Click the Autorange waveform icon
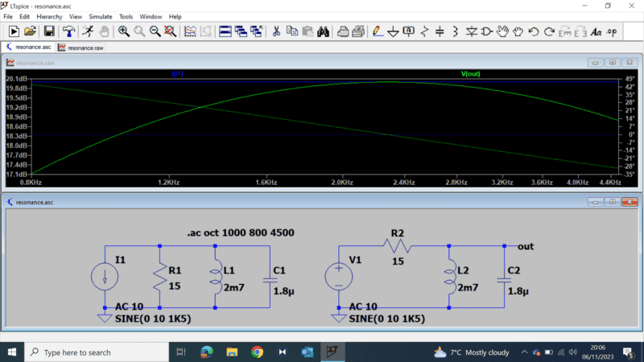The image size is (644, 362). click(190, 31)
